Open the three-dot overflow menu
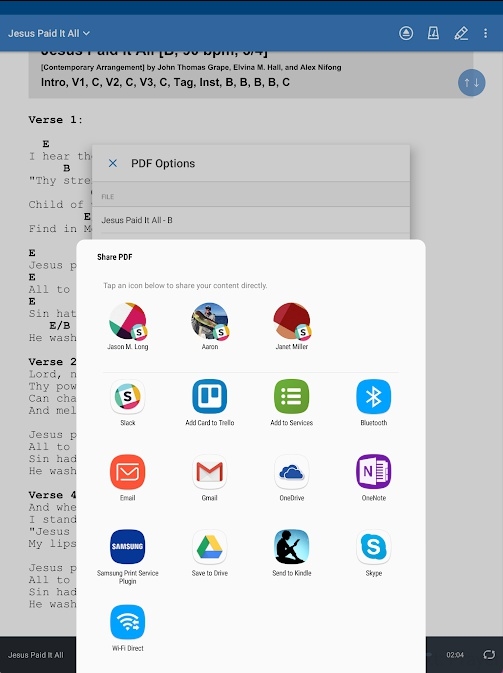503x673 pixels. pyautogui.click(x=485, y=33)
